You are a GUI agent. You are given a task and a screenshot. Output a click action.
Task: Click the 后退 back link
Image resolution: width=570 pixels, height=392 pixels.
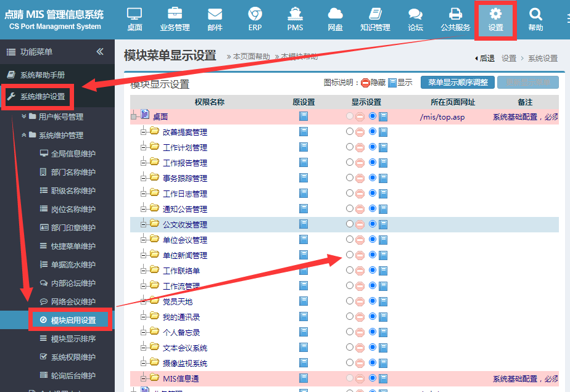pos(484,58)
